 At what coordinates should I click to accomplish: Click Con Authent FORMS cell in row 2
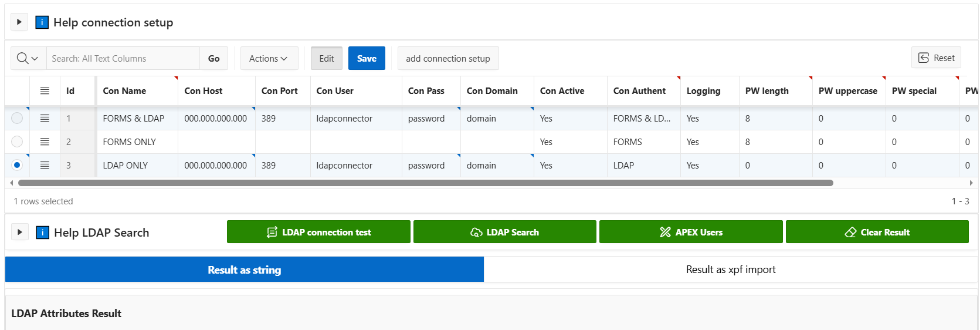tap(644, 142)
